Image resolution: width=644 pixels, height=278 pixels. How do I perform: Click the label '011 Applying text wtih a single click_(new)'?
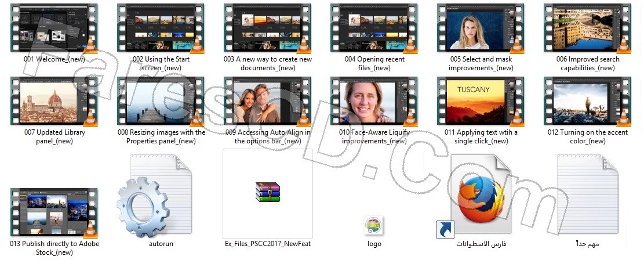(x=481, y=136)
